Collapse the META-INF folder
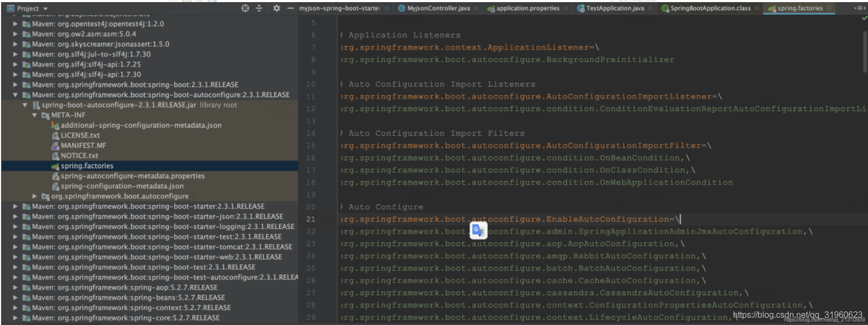Viewport: 868px width, 325px height. 35,115
